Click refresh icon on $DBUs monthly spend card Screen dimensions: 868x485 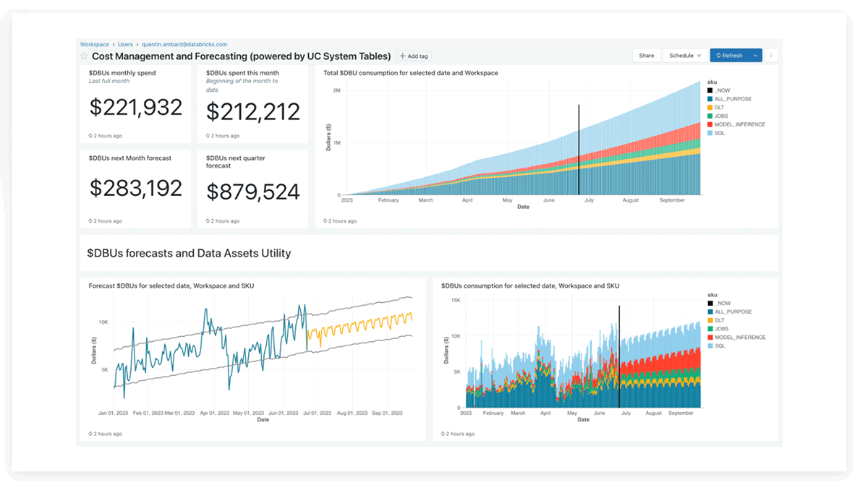tap(90, 136)
